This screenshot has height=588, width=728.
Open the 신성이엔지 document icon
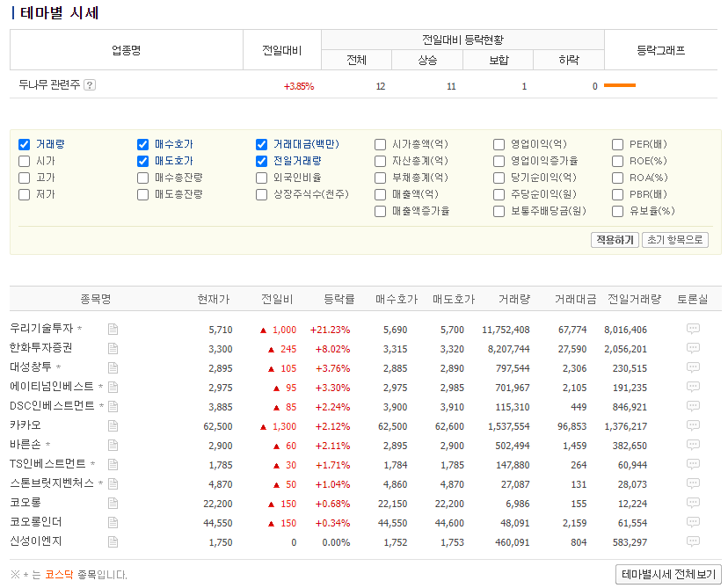click(113, 542)
